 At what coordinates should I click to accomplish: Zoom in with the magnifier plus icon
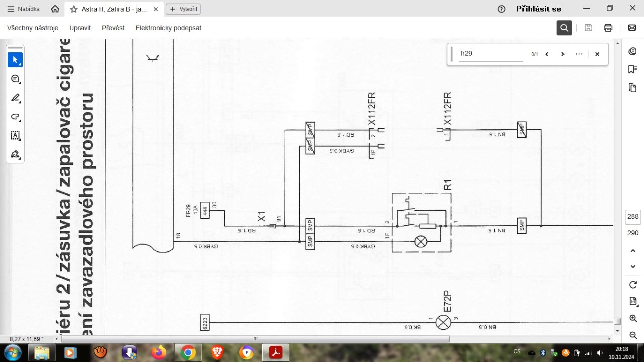pyautogui.click(x=633, y=318)
